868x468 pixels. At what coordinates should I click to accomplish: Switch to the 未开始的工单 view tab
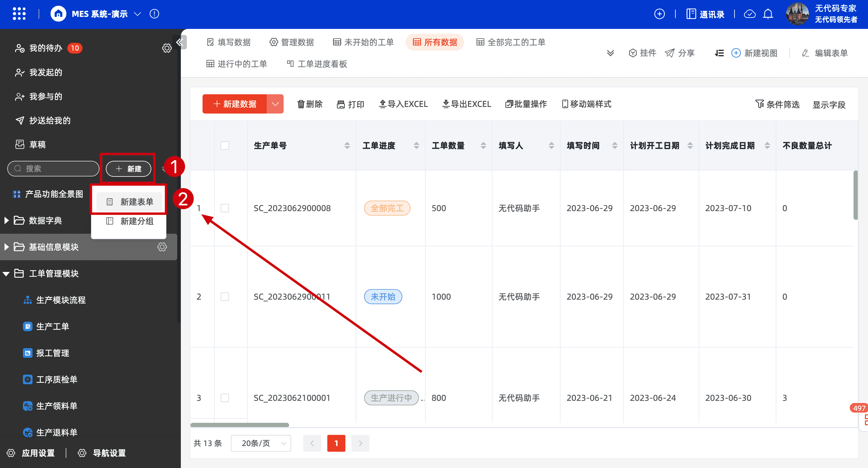[363, 42]
